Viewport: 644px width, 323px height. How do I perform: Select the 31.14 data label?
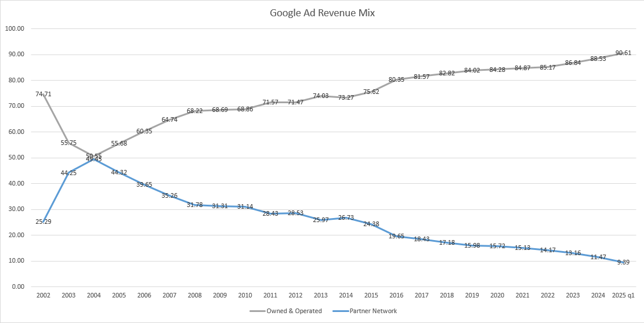tap(245, 206)
